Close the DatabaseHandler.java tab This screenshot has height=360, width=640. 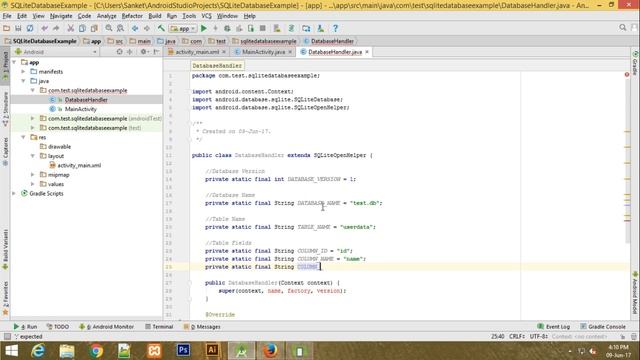point(367,52)
